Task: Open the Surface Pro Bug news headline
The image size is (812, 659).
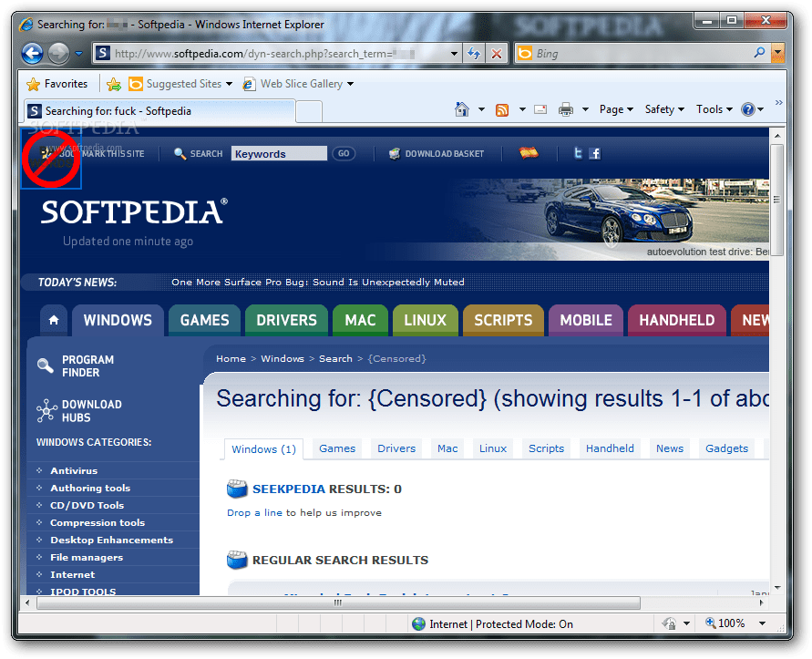Action: [x=318, y=282]
